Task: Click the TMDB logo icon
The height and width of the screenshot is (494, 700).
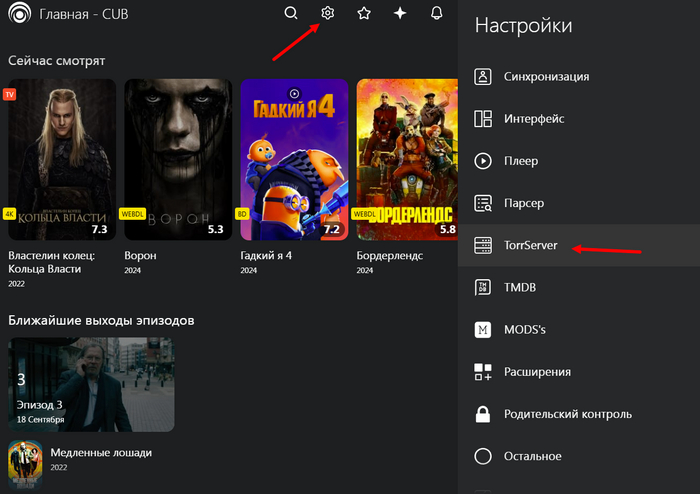Action: [x=483, y=287]
